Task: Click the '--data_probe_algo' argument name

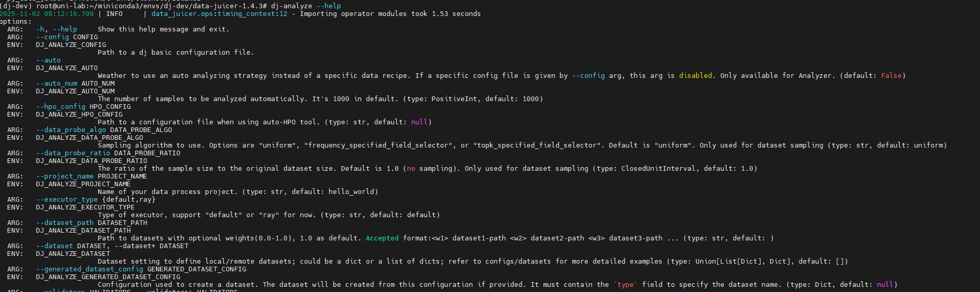Action: pos(71,129)
